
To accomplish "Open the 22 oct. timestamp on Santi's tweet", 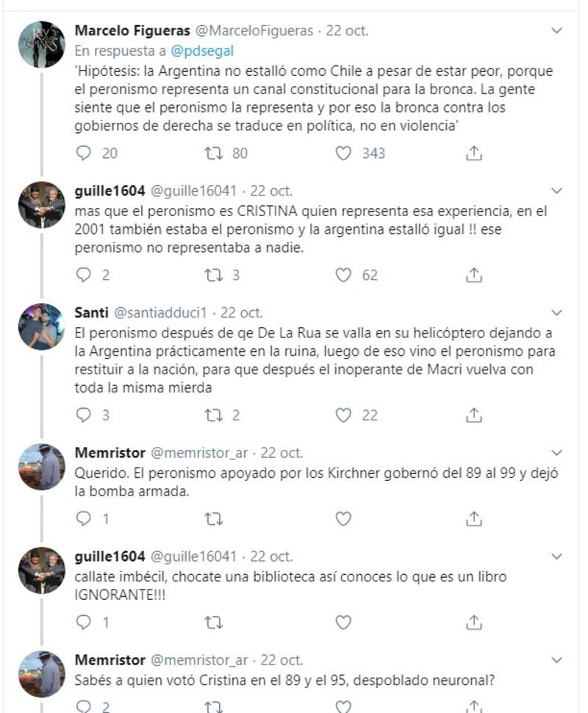I will point(242,312).
